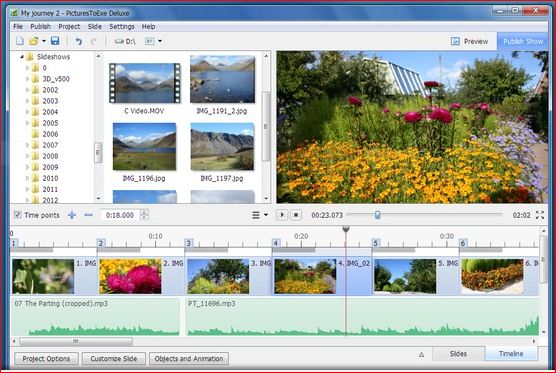Click the Project Options button
The height and width of the screenshot is (373, 556).
click(46, 358)
